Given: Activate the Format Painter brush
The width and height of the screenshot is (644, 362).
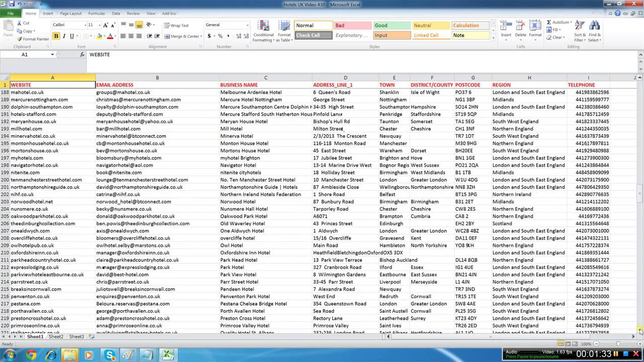Looking at the screenshot, I should tap(19, 39).
